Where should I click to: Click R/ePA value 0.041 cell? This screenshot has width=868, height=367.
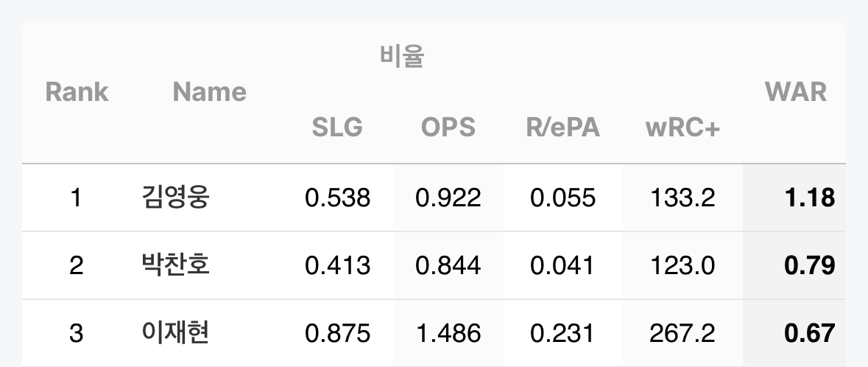pyautogui.click(x=562, y=265)
